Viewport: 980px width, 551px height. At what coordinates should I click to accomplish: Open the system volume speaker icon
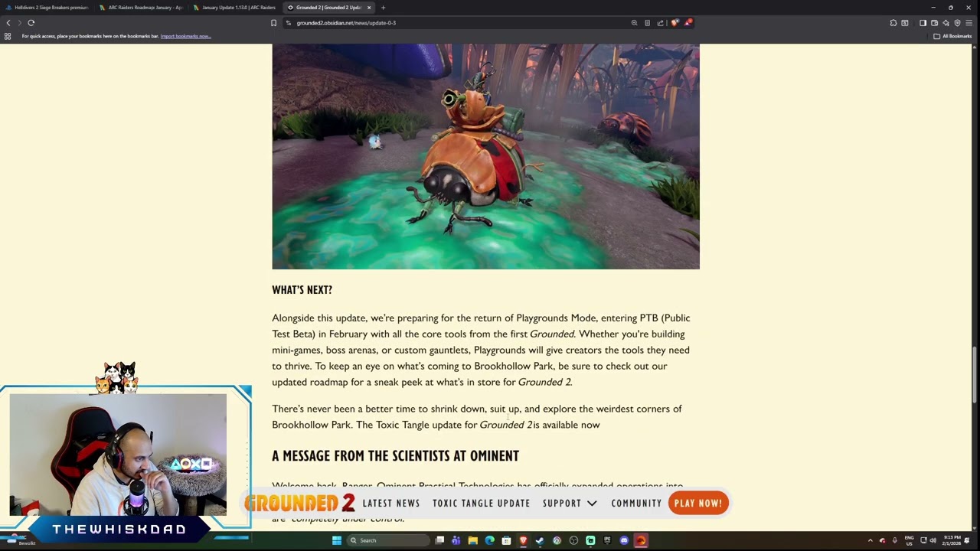point(933,540)
